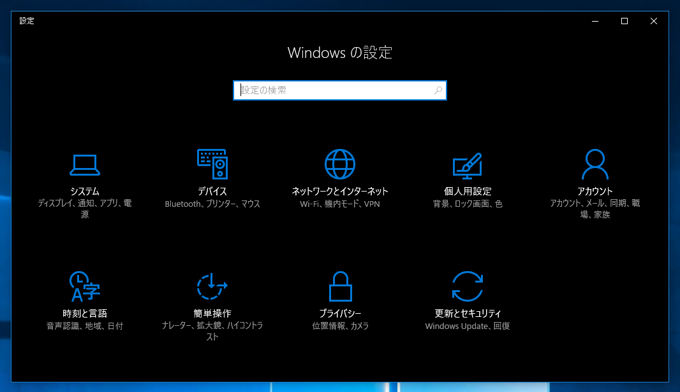Click the 音声認識、地域、日付 description
The width and height of the screenshot is (680, 392).
[x=85, y=326]
